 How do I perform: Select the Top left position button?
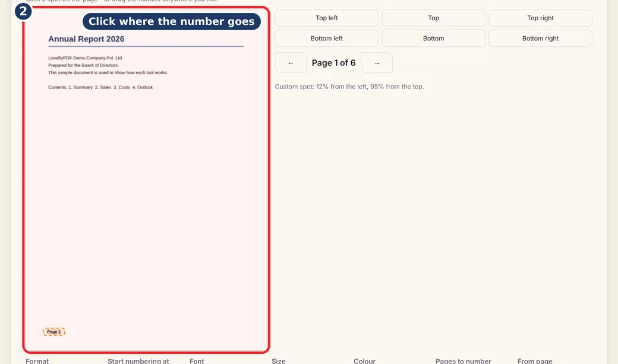point(326,18)
